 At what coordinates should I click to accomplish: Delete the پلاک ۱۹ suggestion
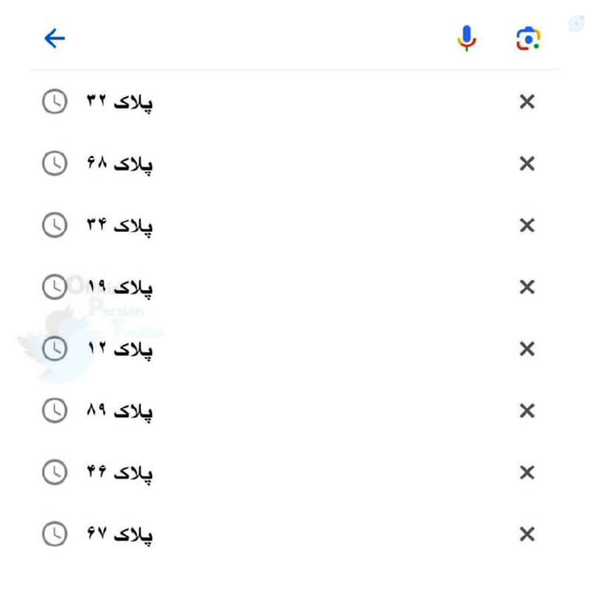(x=527, y=287)
